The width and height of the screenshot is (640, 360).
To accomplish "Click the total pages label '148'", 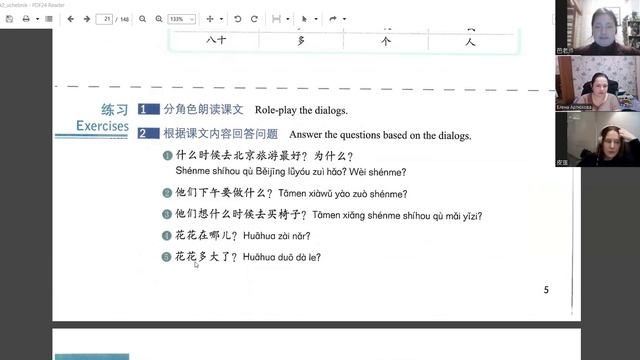I will [124, 19].
